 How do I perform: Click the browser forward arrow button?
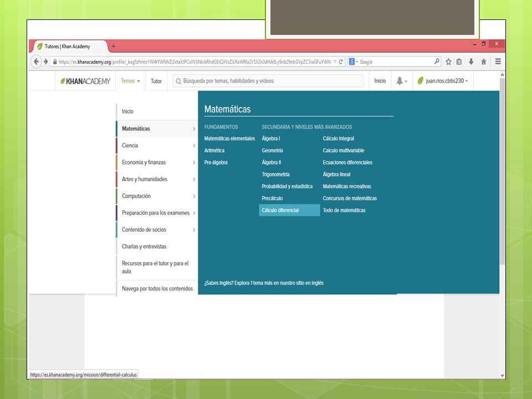coord(46,62)
